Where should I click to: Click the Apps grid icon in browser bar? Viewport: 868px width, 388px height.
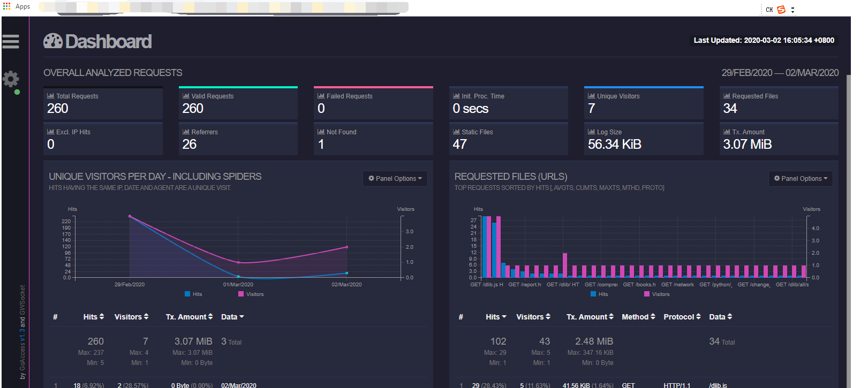tap(6, 6)
